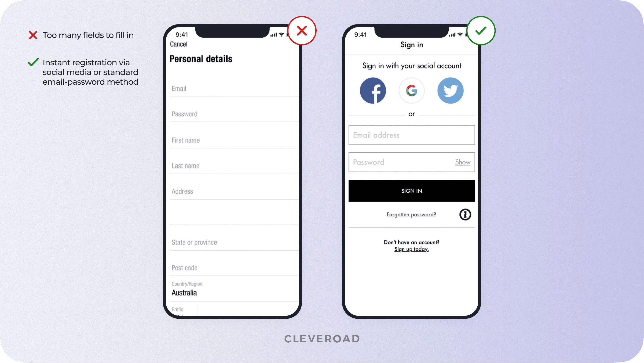Click the Facebook social login icon
Image resolution: width=644 pixels, height=363 pixels.
pos(373,91)
